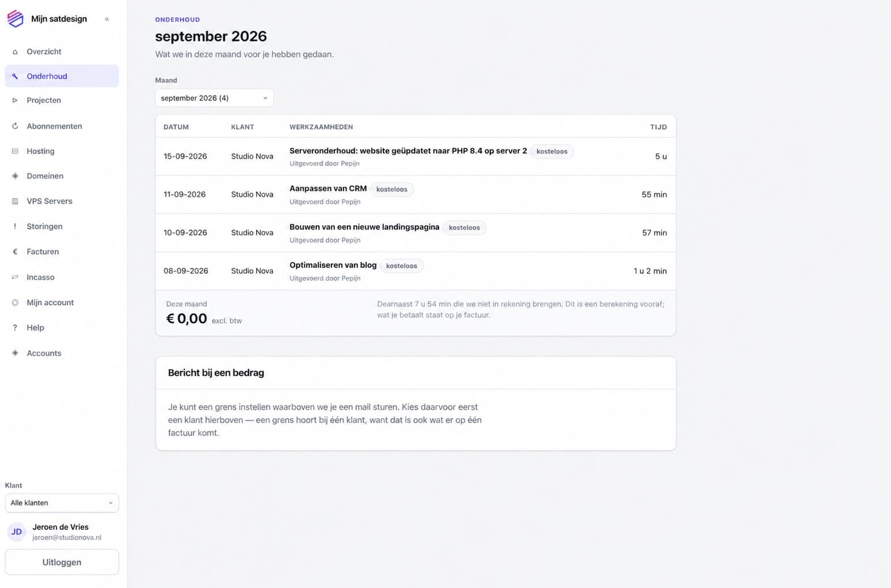The image size is (891, 588).
Task: Click the satdesign logo icon
Action: tap(15, 18)
